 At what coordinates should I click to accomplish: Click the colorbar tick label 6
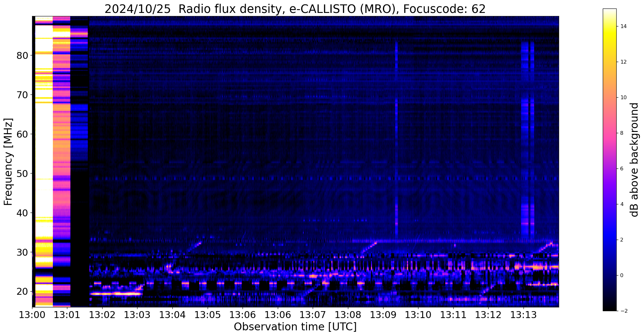click(622, 169)
